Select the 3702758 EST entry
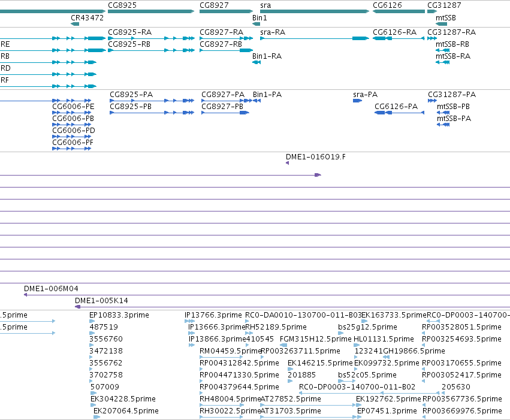The image size is (510, 420). tap(106, 375)
